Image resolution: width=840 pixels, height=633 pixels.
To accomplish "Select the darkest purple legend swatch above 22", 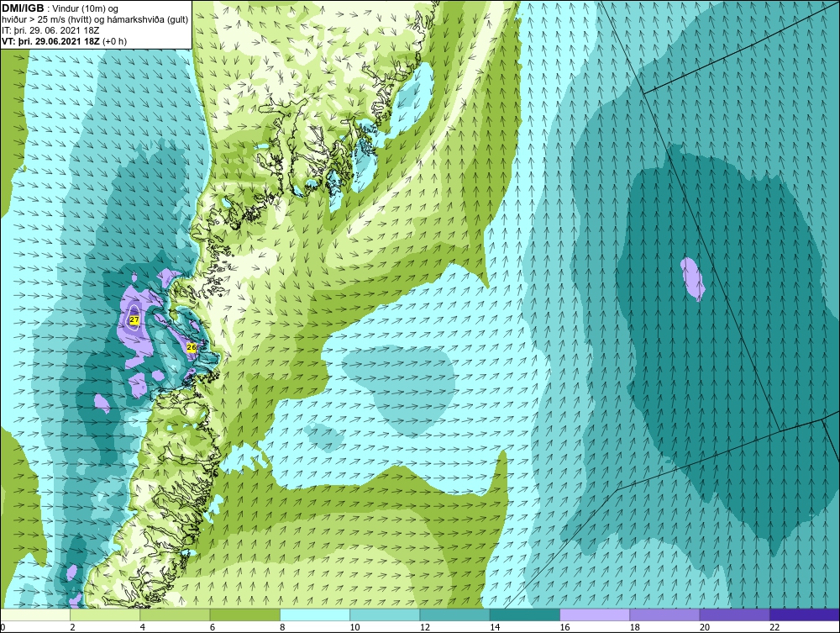I will pos(804,615).
